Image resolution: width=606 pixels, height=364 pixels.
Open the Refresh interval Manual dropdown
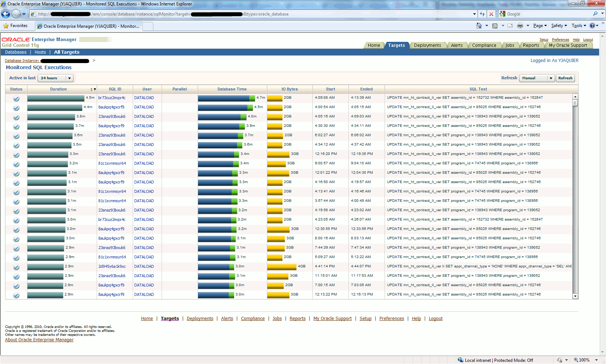pyautogui.click(x=536, y=78)
